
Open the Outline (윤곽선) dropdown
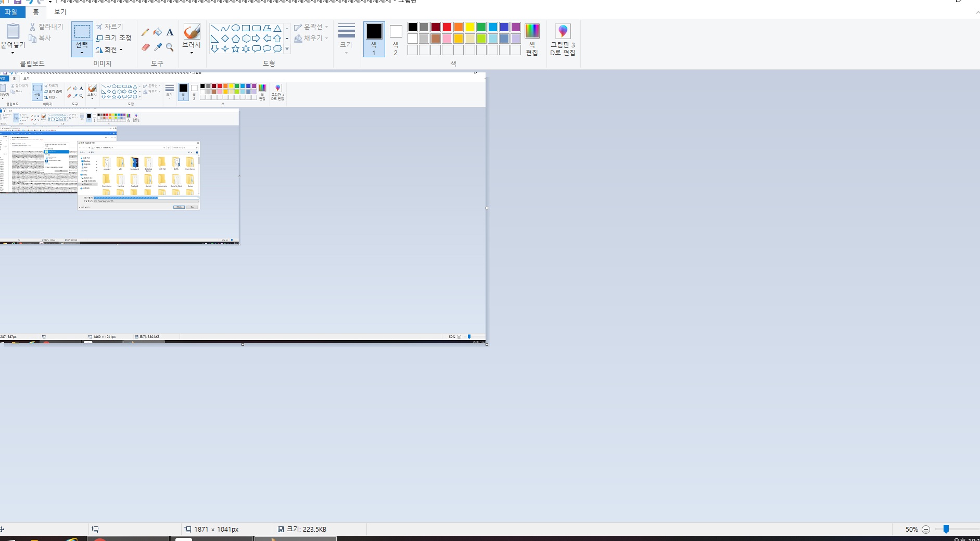point(311,27)
